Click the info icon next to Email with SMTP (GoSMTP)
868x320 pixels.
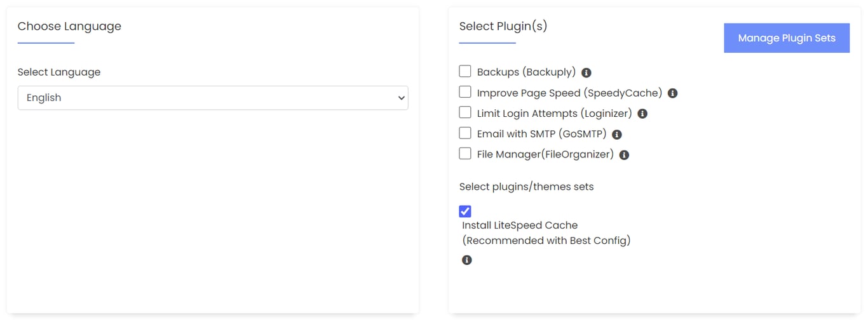click(617, 135)
